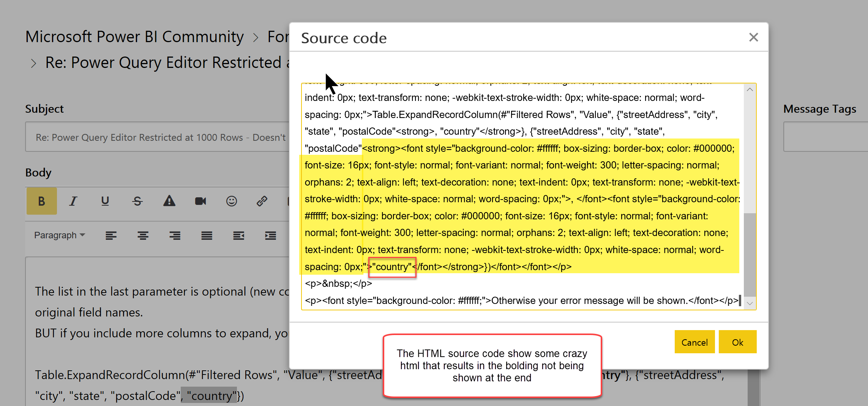Click Cancel in Source code dialog
The width and height of the screenshot is (868, 406).
tap(694, 342)
